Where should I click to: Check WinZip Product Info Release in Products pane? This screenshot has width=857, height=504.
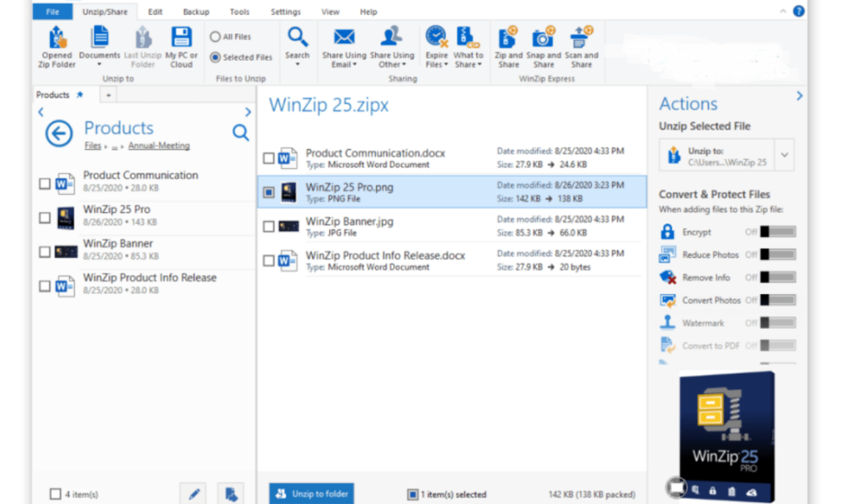pos(44,286)
